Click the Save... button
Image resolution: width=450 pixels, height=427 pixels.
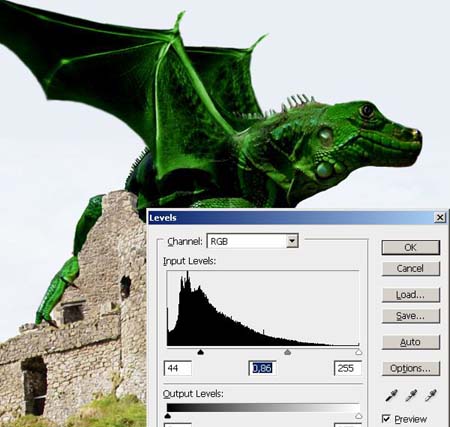point(411,316)
